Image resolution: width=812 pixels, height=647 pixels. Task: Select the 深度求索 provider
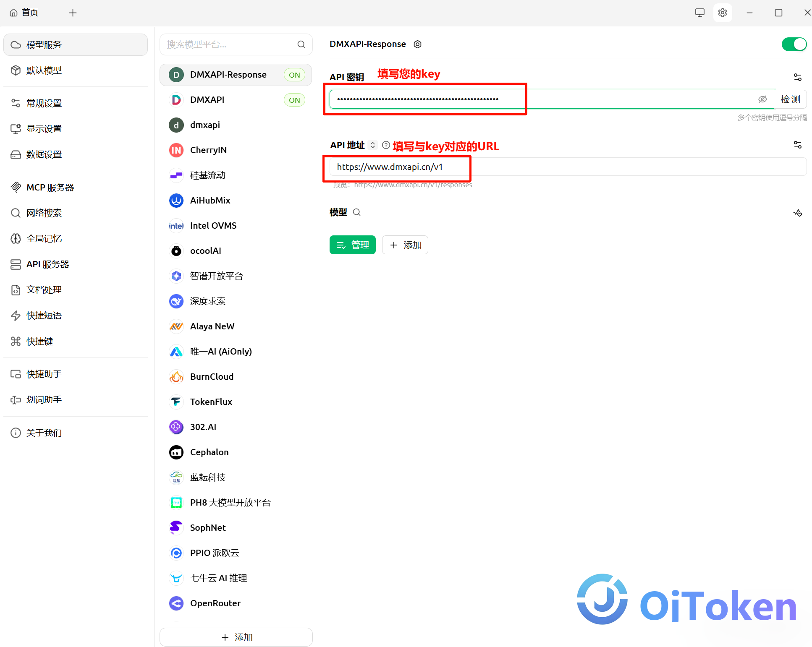(236, 301)
